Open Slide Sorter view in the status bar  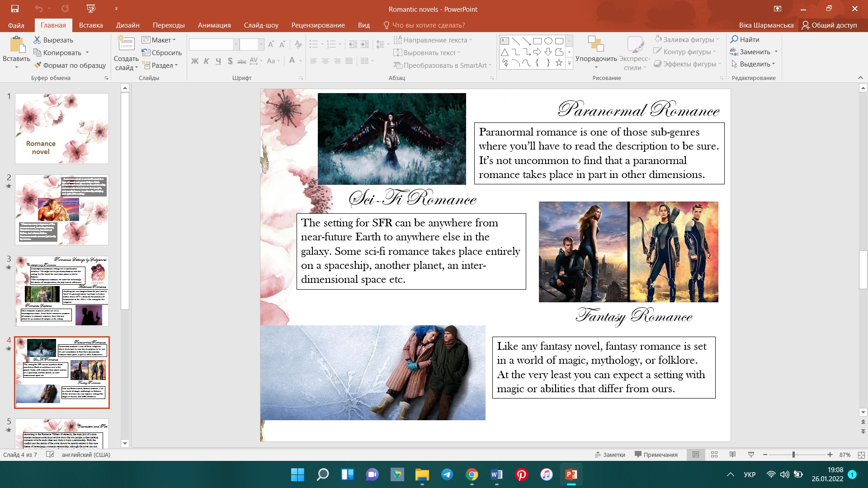pyautogui.click(x=714, y=455)
